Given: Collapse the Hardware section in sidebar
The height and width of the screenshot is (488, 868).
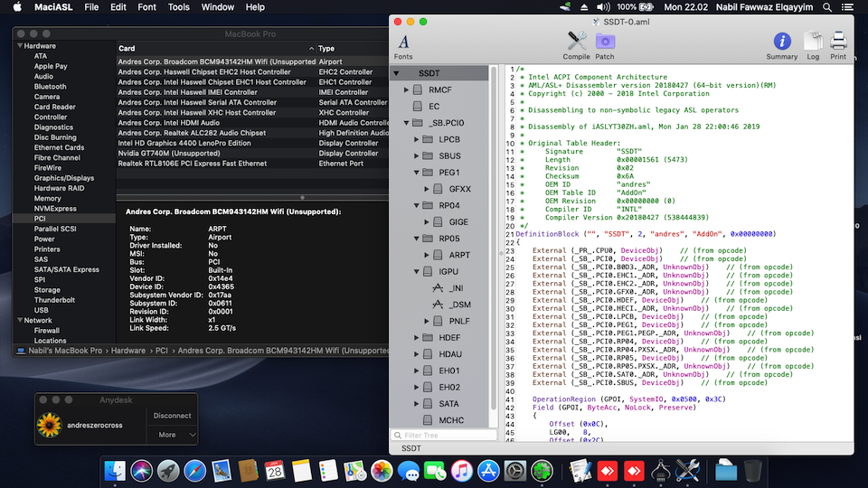Looking at the screenshot, I should (x=19, y=46).
